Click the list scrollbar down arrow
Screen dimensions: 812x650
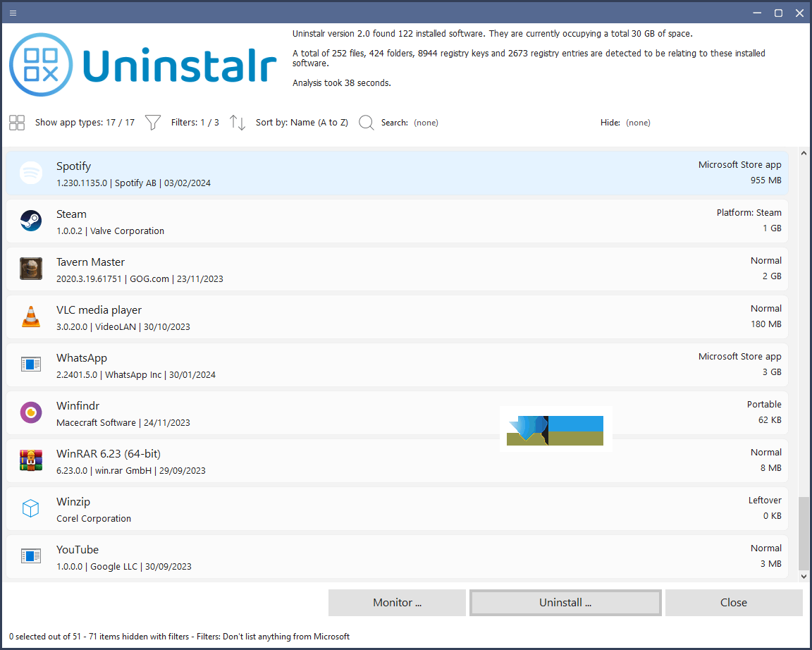804,576
